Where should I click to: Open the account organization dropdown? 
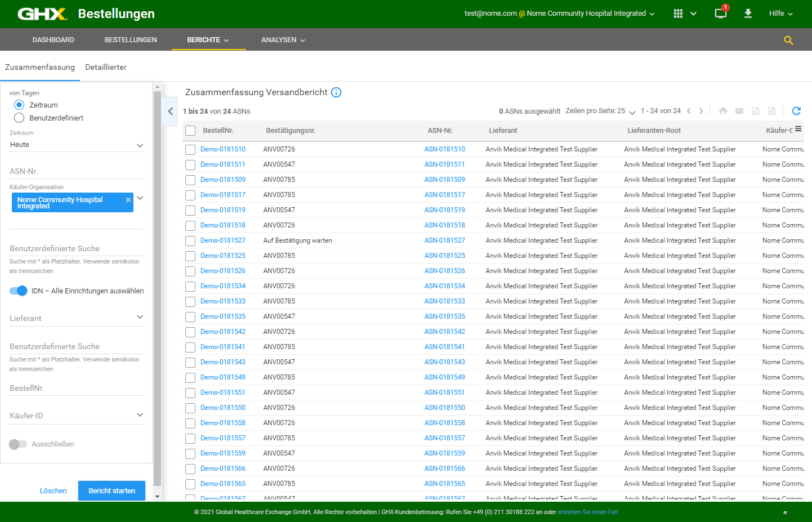point(560,14)
